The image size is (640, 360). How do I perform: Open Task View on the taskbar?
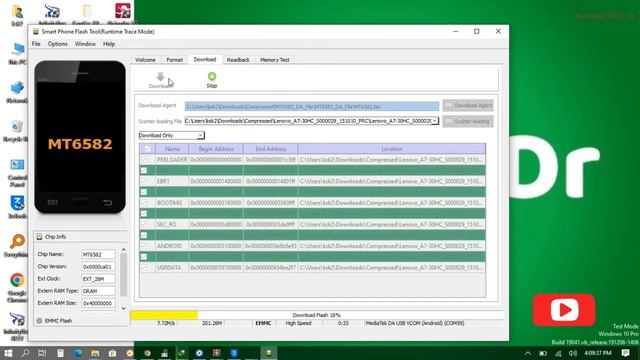42,353
